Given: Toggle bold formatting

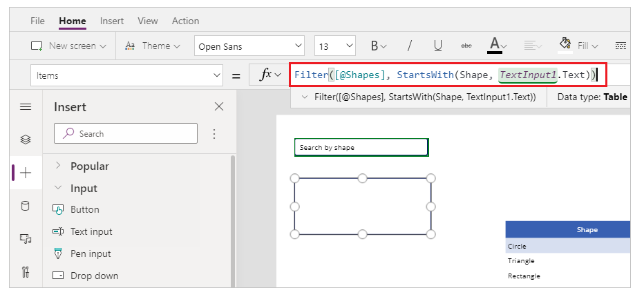Looking at the screenshot, I should 374,46.
